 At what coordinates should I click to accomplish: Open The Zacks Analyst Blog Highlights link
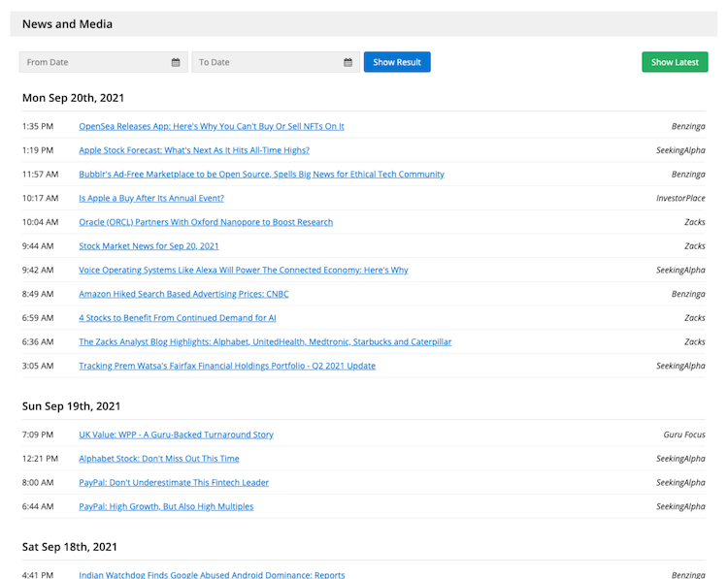point(264,342)
